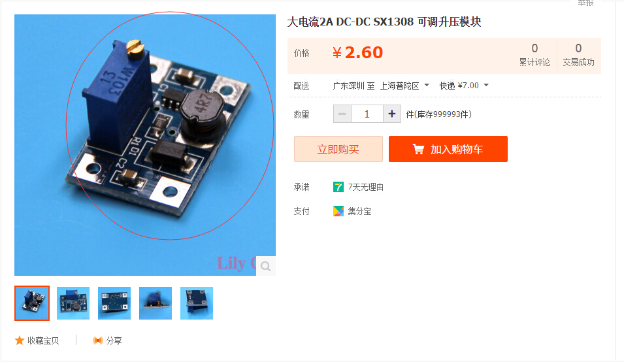Click the shopping cart icon on 加入购物车
624x364 pixels.
tap(418, 149)
